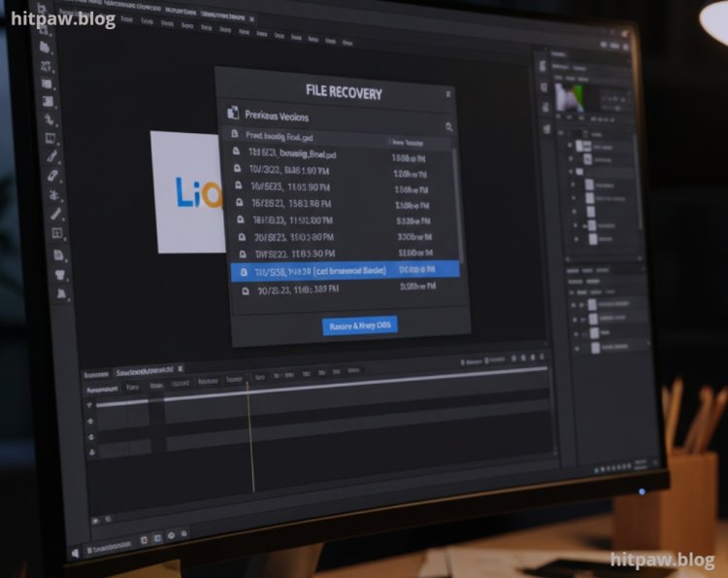Click the search icon in File Recovery dialog

[x=448, y=127]
